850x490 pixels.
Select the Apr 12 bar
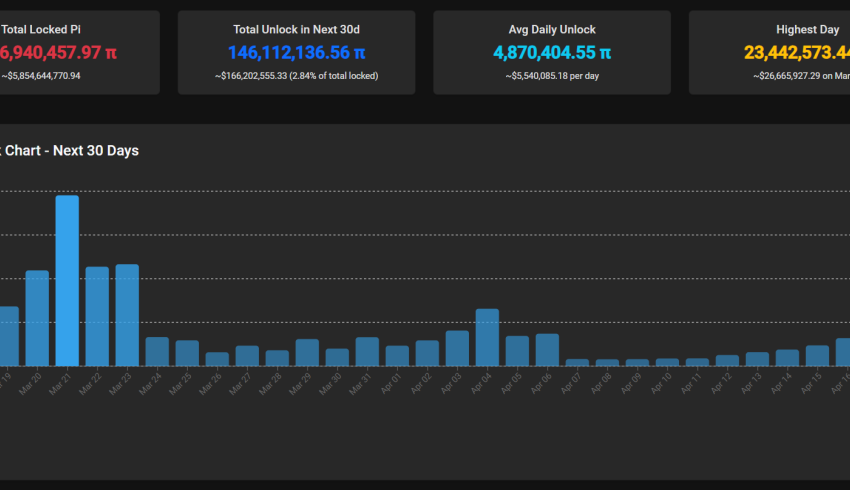point(727,361)
